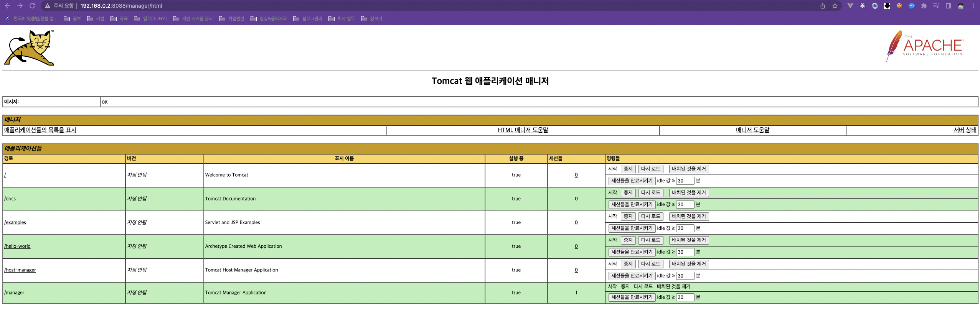Click the Tomcat cat logo
980x309 pixels.
(29, 48)
